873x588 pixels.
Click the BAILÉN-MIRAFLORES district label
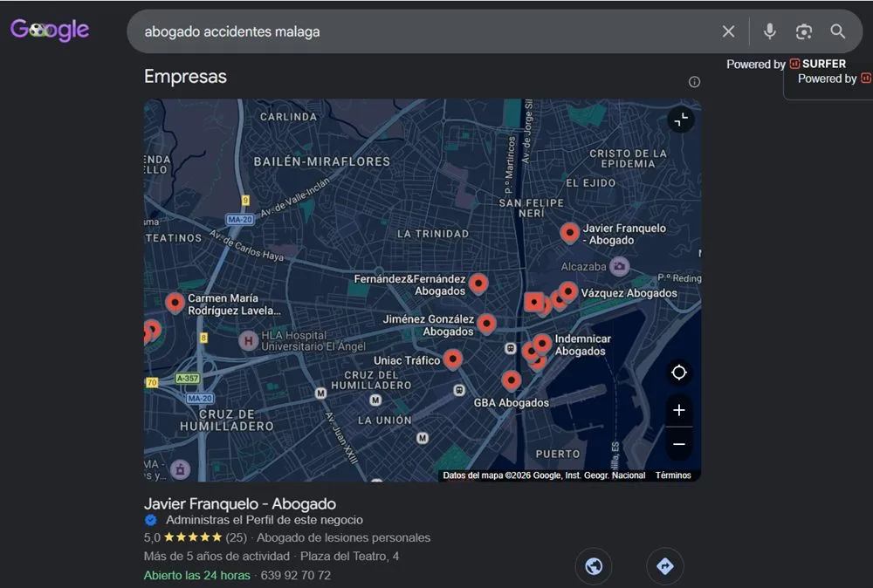coord(322,162)
